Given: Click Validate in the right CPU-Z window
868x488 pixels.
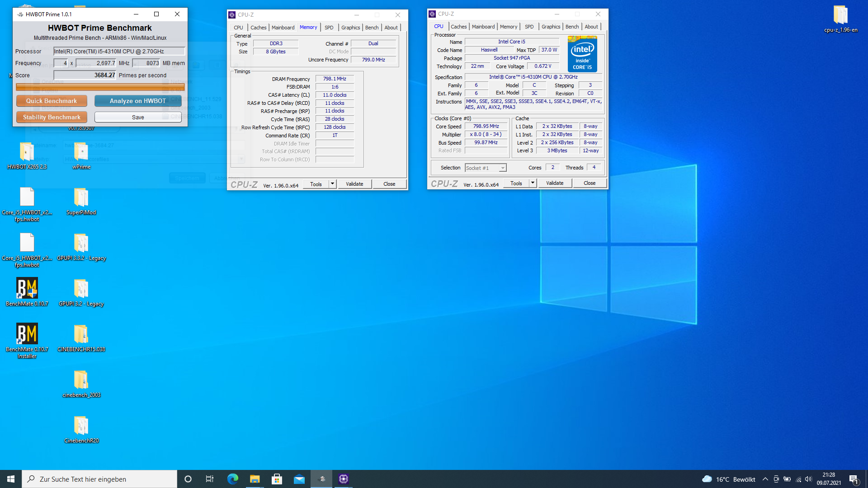Looking at the screenshot, I should coord(555,183).
